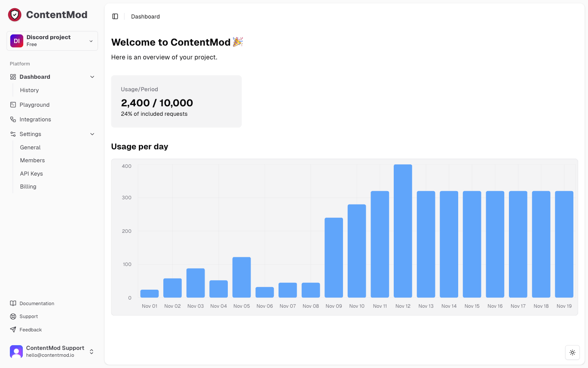Viewport: 588px width, 368px height.
Task: Click the ContentMod shield logo icon
Action: pyautogui.click(x=15, y=15)
